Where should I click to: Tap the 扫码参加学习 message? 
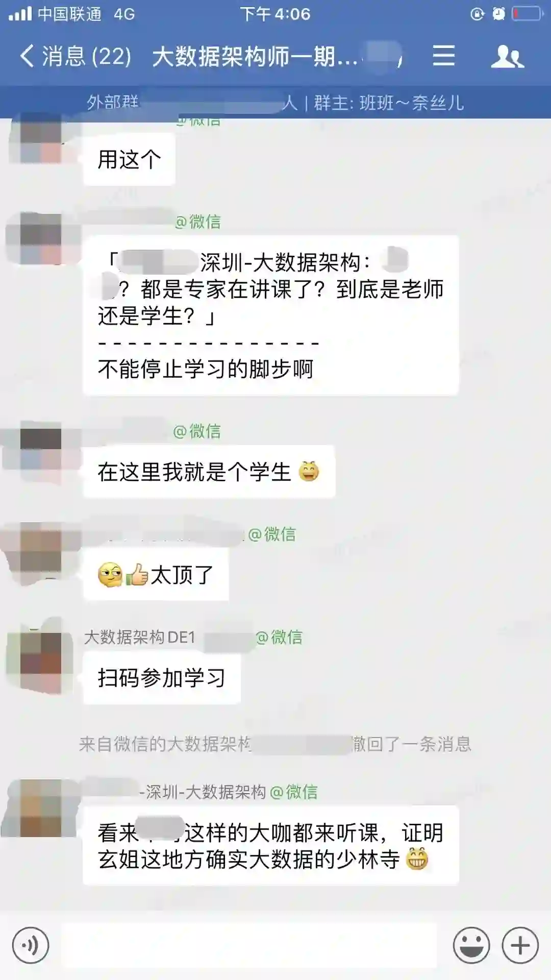tap(162, 678)
